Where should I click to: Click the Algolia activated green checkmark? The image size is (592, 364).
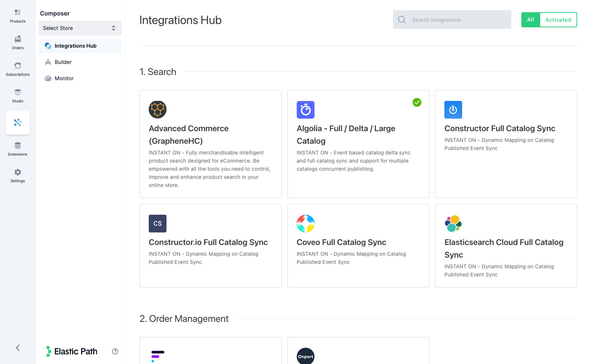pos(417,102)
